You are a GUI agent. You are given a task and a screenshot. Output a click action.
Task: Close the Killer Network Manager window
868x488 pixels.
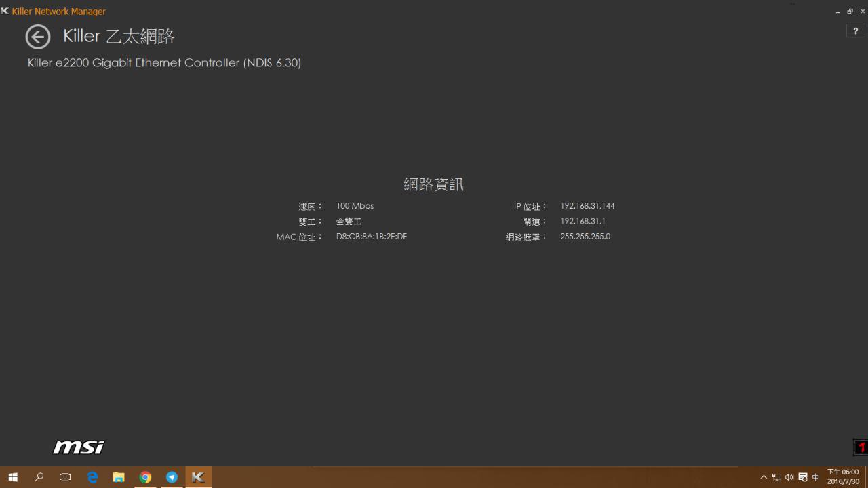click(x=863, y=12)
